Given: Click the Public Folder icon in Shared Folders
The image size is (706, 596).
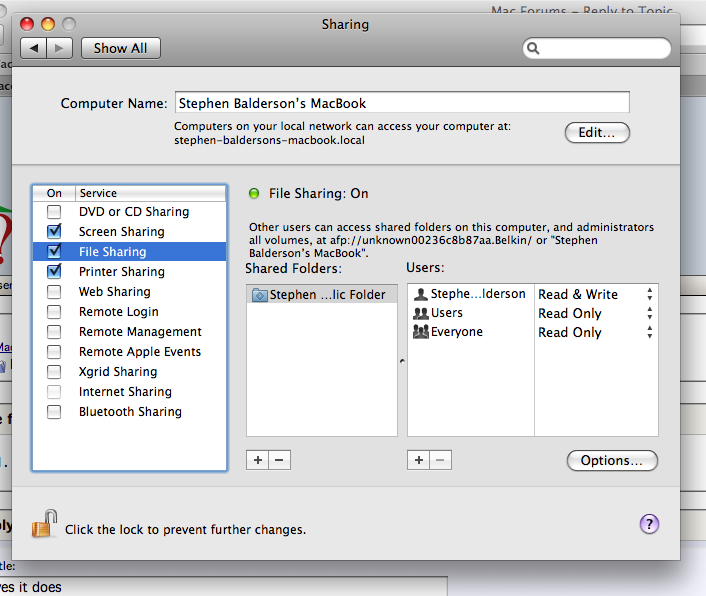Looking at the screenshot, I should click(x=260, y=295).
